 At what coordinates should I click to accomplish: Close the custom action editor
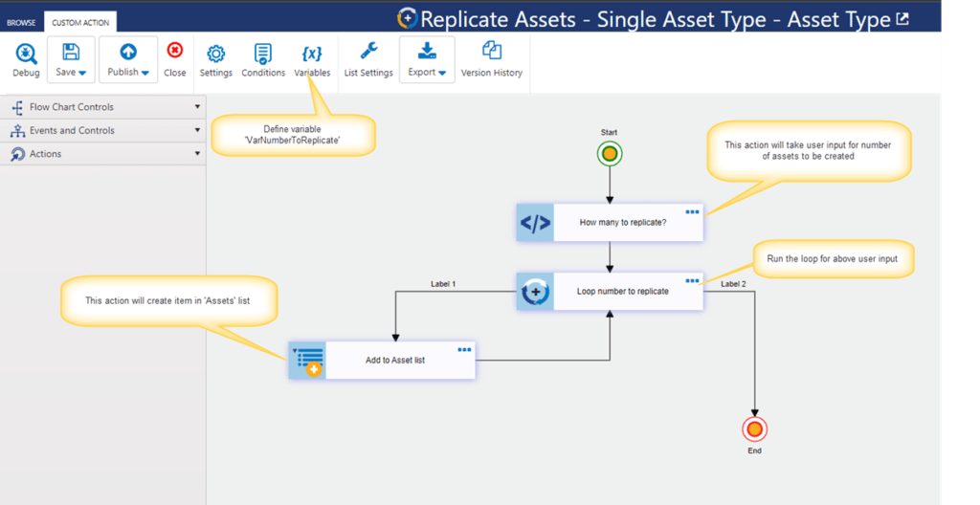pyautogui.click(x=174, y=60)
